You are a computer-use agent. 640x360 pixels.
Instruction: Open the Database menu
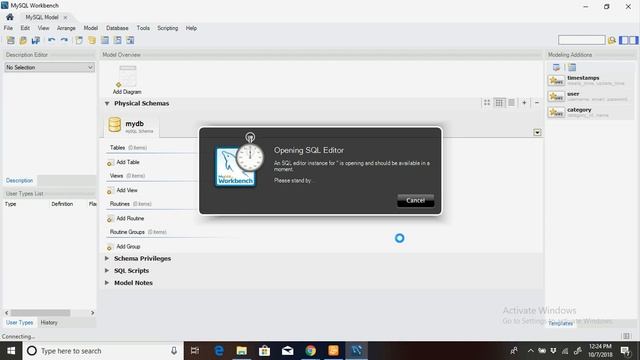117,28
